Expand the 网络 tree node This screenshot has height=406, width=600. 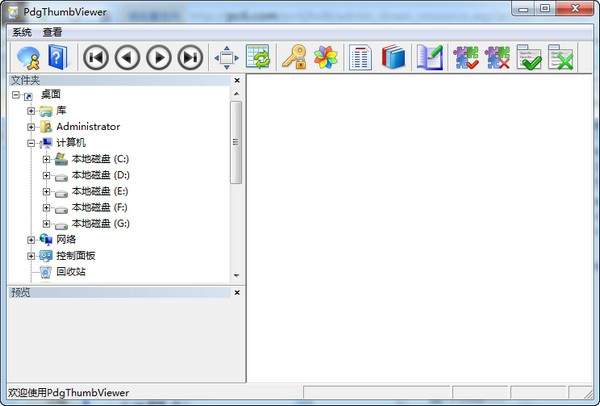tap(31, 240)
